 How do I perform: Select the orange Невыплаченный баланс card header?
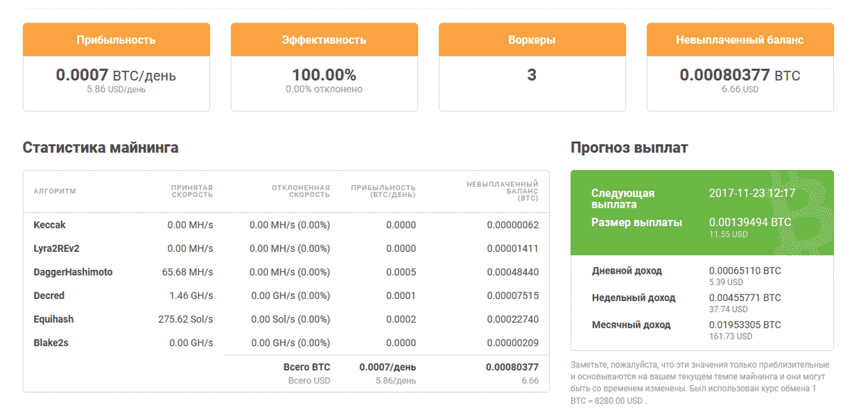[739, 40]
